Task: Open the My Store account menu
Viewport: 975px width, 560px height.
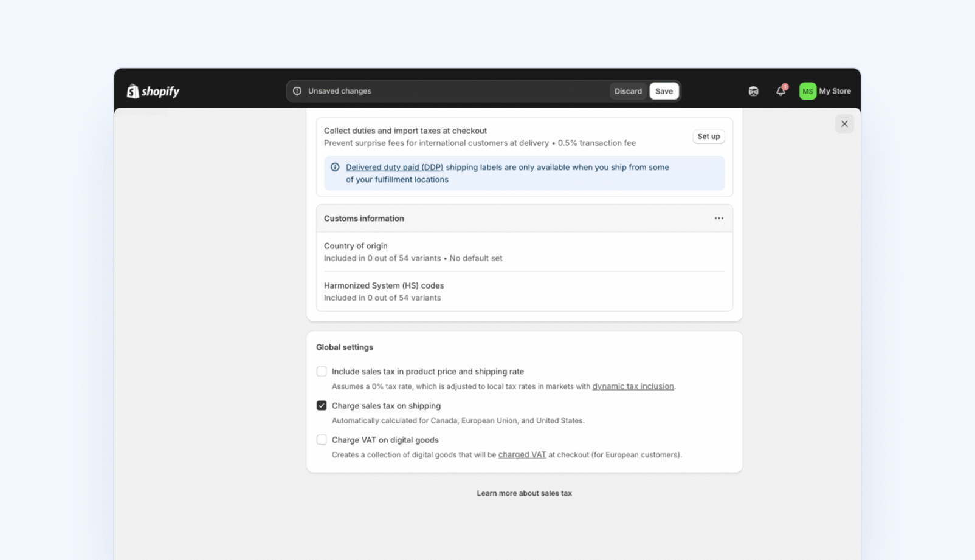Action: pos(825,91)
